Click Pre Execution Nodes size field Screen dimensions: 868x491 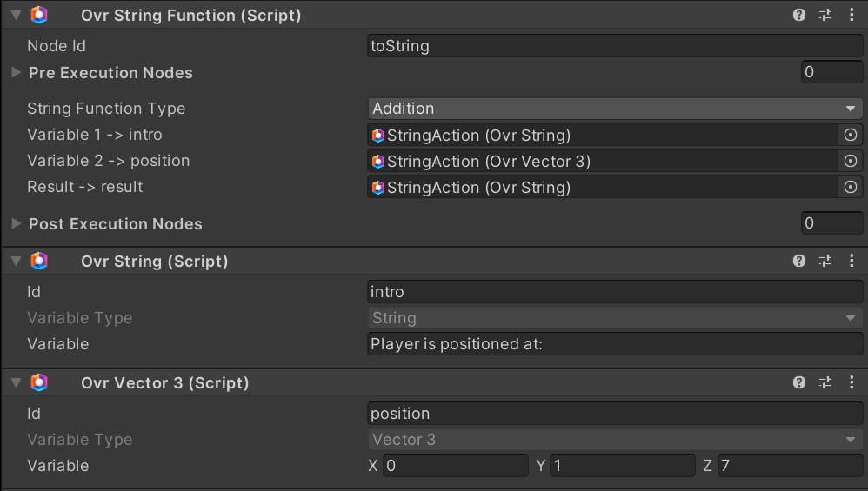click(831, 73)
